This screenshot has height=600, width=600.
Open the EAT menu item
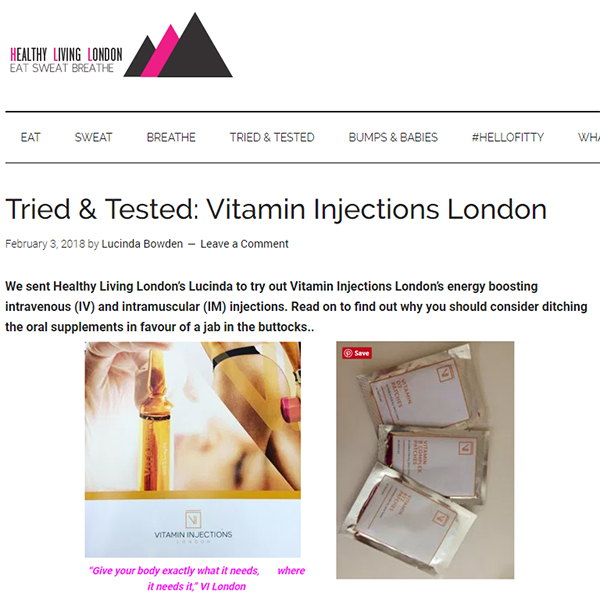(31, 137)
